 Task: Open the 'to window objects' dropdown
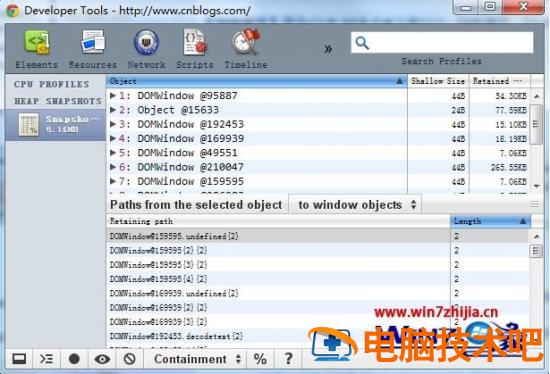(356, 205)
